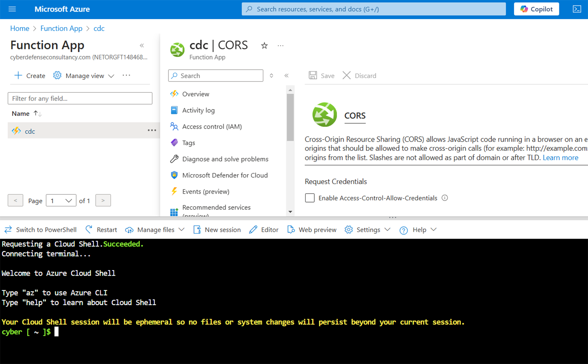Go to next page of results
Screen dimensions: 588x364
pos(103,200)
